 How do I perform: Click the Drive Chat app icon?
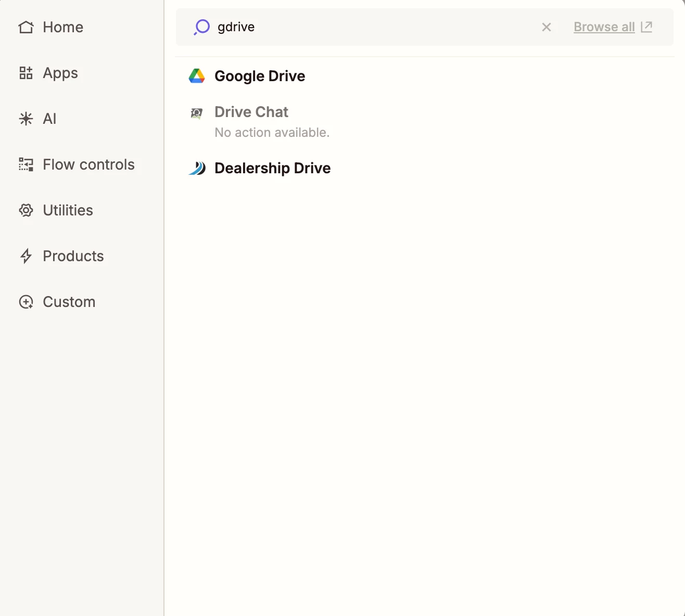(x=196, y=113)
